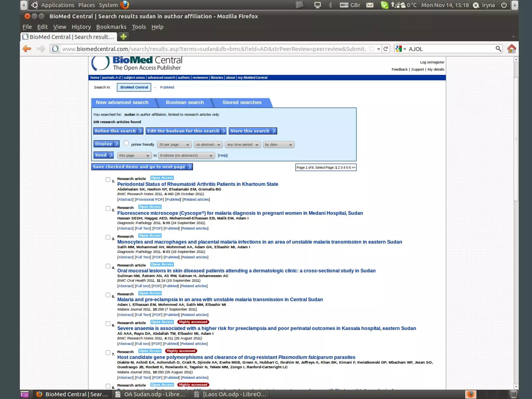Open the Firefox home page icon
The height and width of the screenshot is (399, 532).
[511, 49]
